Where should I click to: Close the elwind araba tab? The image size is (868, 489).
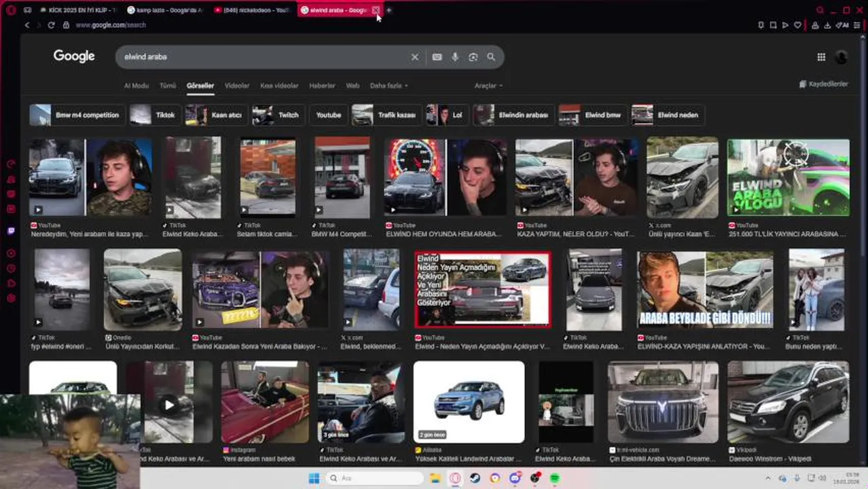click(376, 10)
